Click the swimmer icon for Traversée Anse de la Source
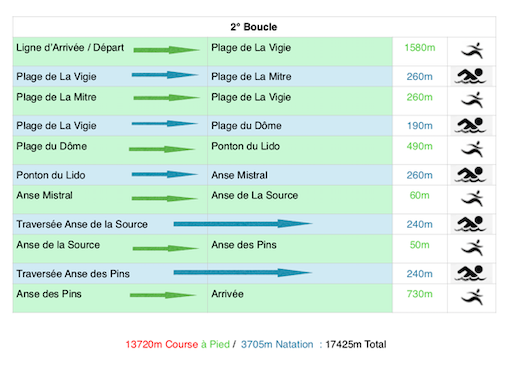Viewport: 520px width, 366px height. pos(471,224)
